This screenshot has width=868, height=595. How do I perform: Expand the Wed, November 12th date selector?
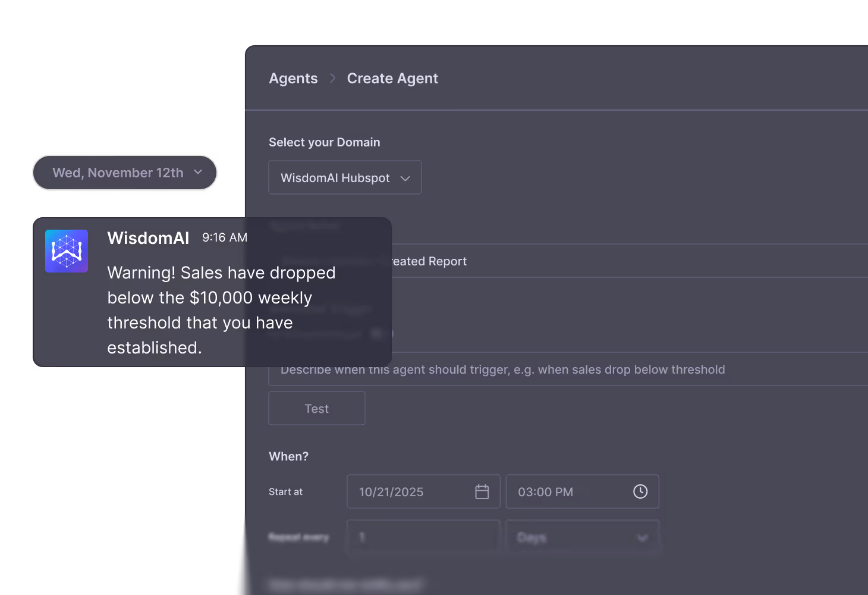tap(124, 173)
